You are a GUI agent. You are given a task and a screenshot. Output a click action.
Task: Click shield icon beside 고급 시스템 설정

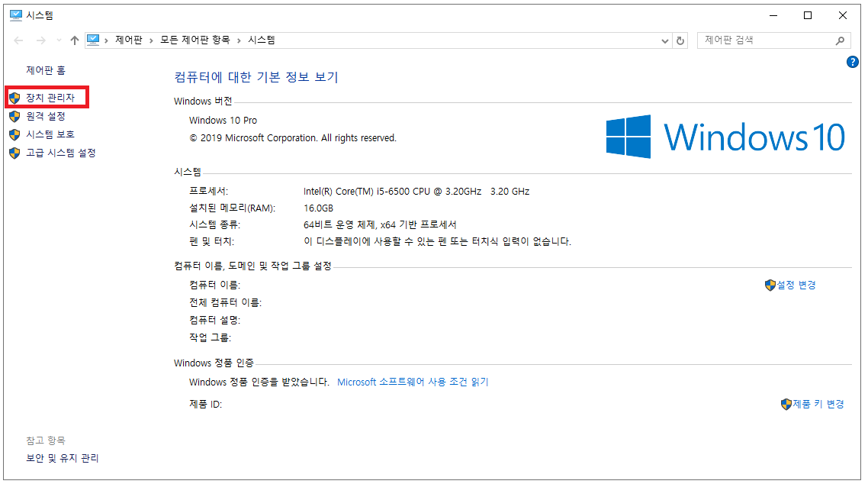[15, 153]
